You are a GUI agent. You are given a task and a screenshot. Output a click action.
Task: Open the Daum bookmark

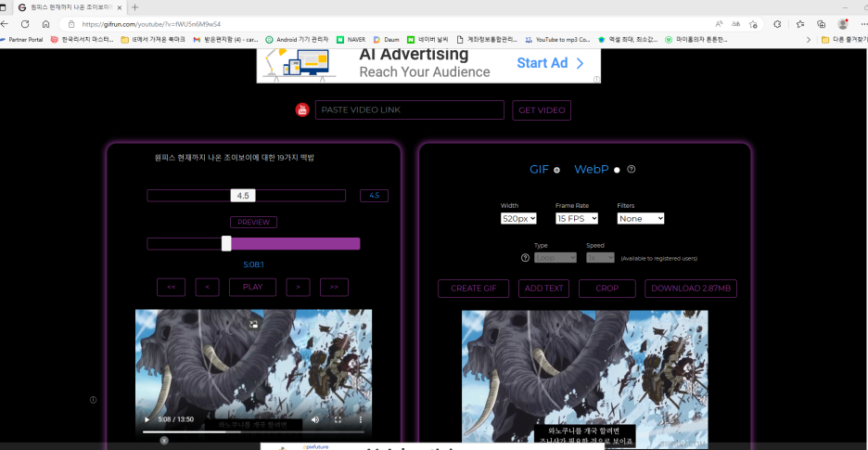386,40
